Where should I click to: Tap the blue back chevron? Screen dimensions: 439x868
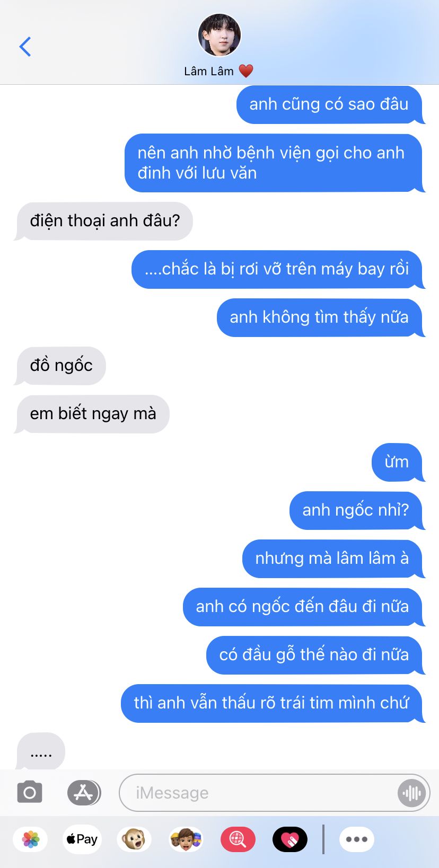(25, 47)
